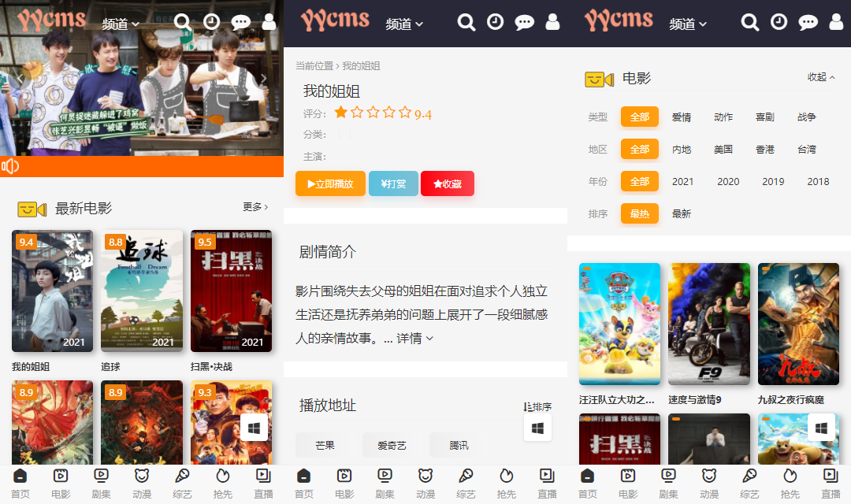Toggle 排序 order of play sources
This screenshot has height=504, width=851.
(x=537, y=406)
